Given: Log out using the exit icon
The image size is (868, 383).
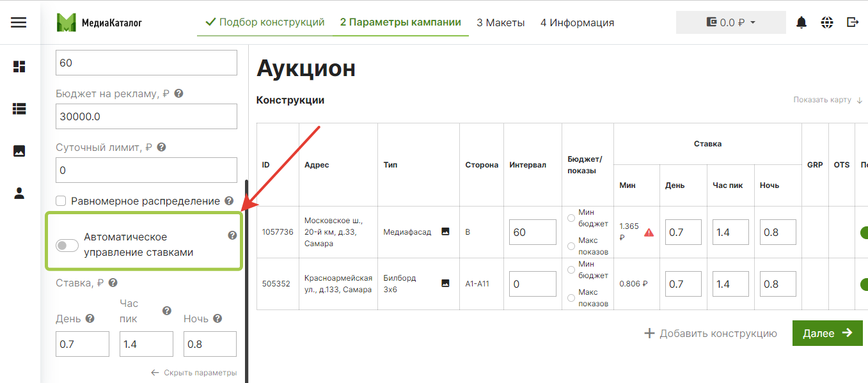Looking at the screenshot, I should (853, 22).
